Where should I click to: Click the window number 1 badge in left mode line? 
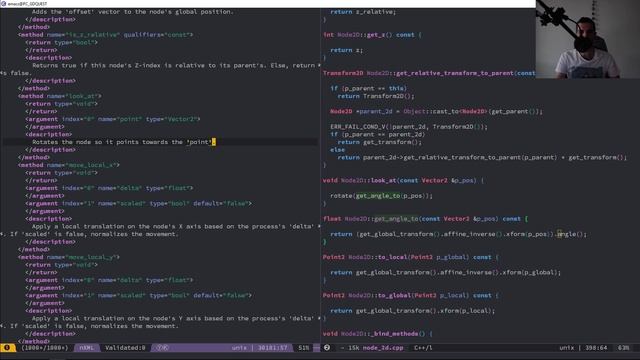click(7, 348)
